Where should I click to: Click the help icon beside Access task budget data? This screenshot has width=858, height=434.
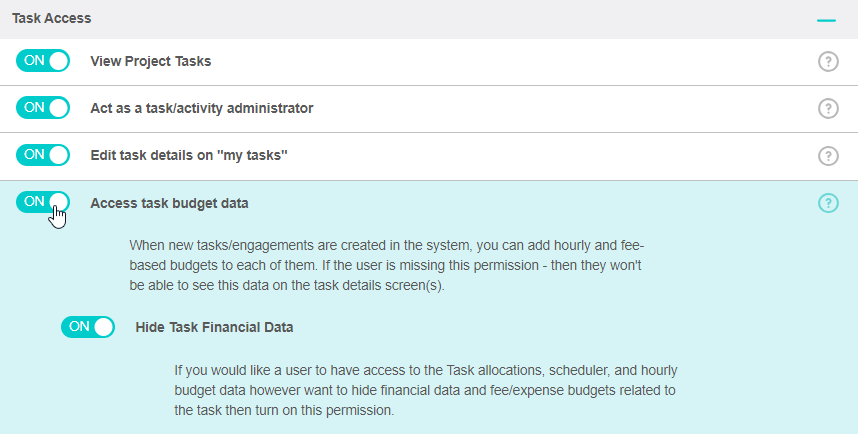(828, 203)
